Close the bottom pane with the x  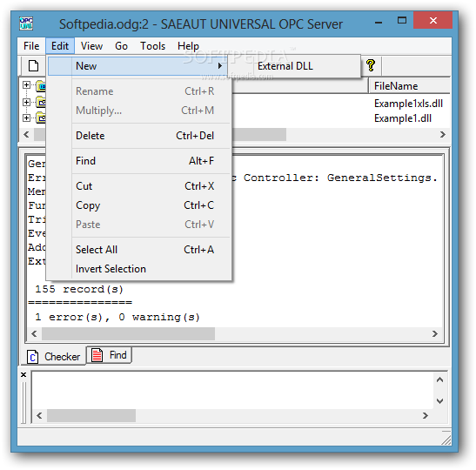[23, 374]
